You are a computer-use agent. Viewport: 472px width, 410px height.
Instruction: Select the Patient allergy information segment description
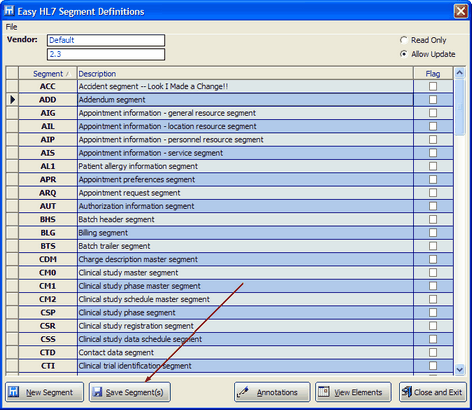[138, 166]
